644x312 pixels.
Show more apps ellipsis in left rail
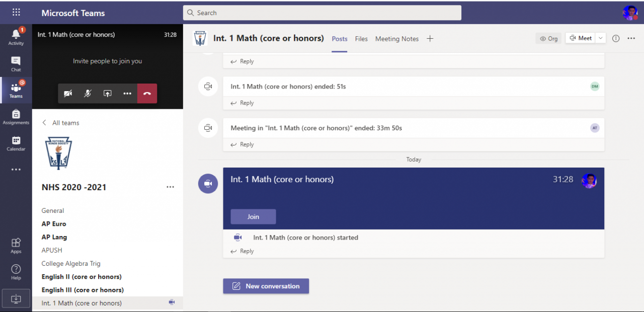16,170
